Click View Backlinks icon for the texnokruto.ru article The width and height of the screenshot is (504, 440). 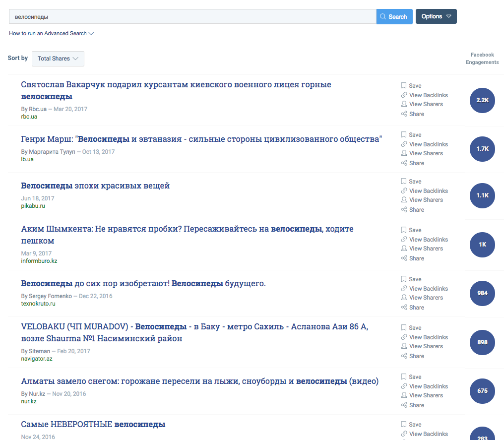click(x=404, y=288)
